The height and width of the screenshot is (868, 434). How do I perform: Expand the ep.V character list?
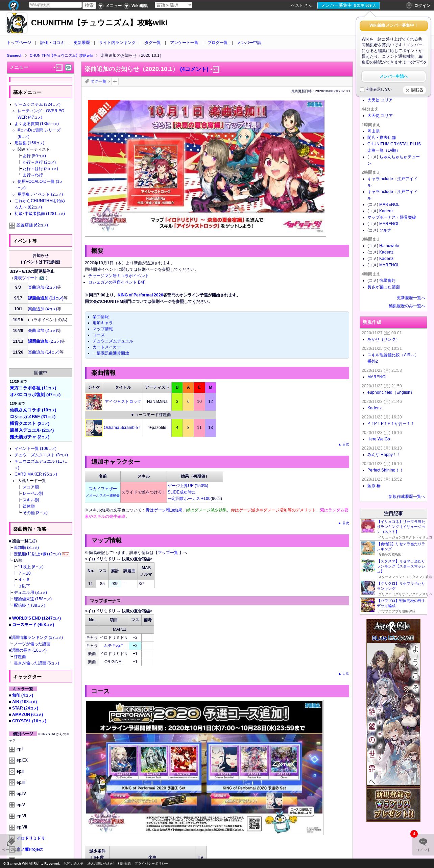[x=12, y=805]
